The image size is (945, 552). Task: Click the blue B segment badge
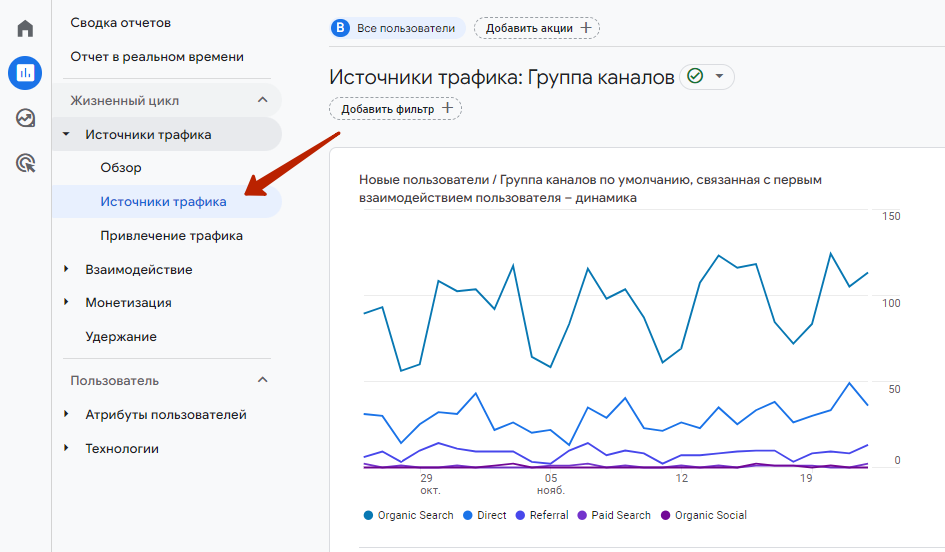pos(341,28)
